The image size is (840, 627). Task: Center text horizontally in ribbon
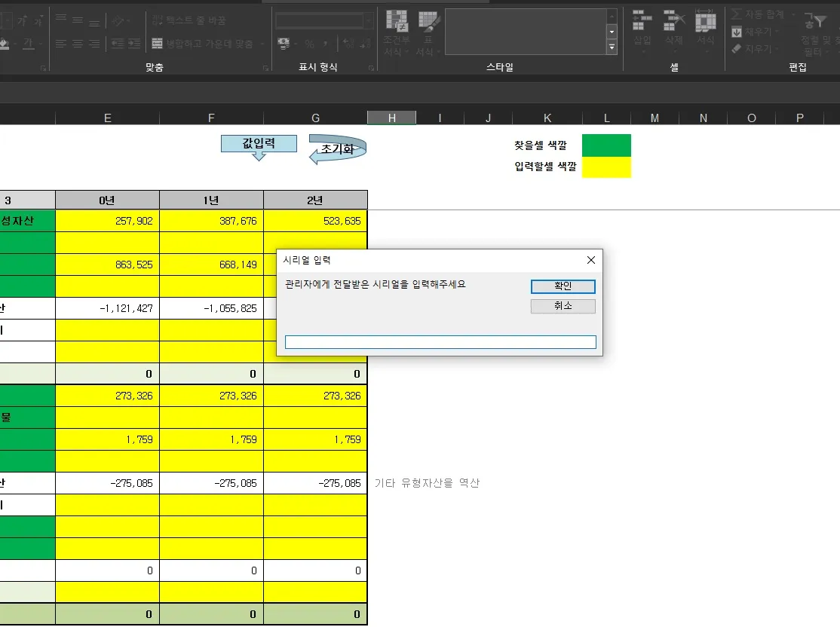pyautogui.click(x=78, y=44)
